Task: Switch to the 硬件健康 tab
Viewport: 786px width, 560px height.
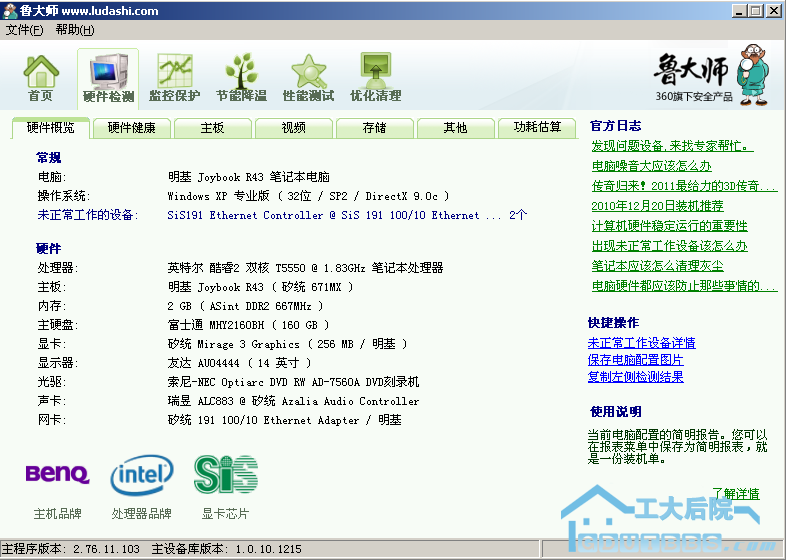Action: tap(131, 128)
